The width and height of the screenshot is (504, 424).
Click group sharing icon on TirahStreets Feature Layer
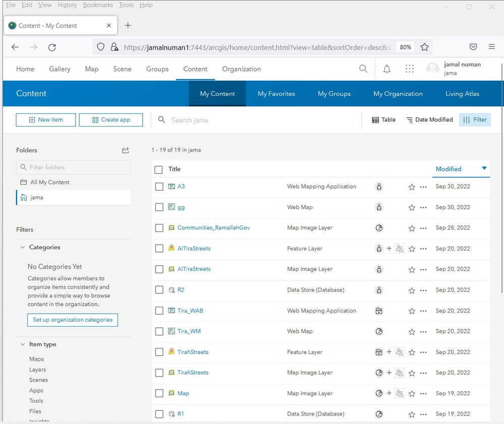pos(400,352)
